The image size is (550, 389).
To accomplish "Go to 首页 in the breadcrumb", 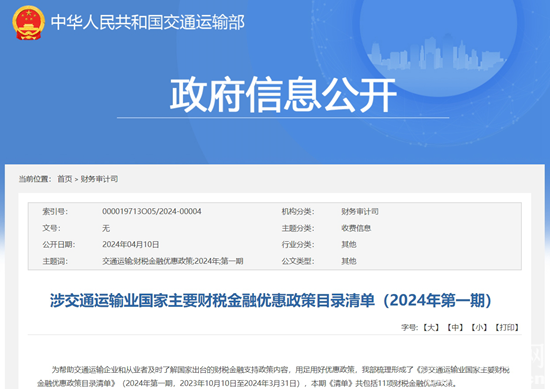I will 65,179.
